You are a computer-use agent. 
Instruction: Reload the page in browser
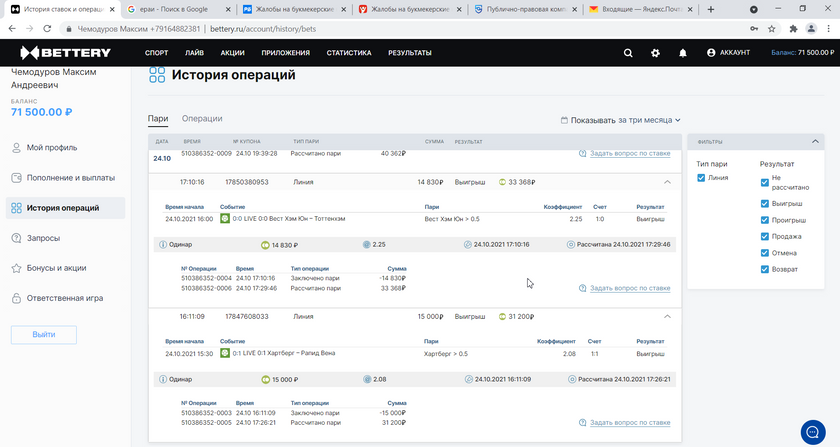[47, 29]
